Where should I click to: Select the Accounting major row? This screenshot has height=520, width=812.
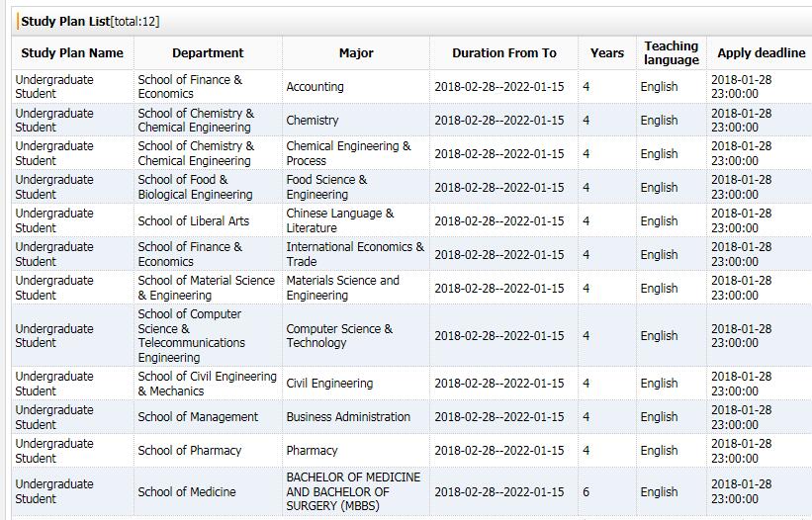click(x=316, y=87)
